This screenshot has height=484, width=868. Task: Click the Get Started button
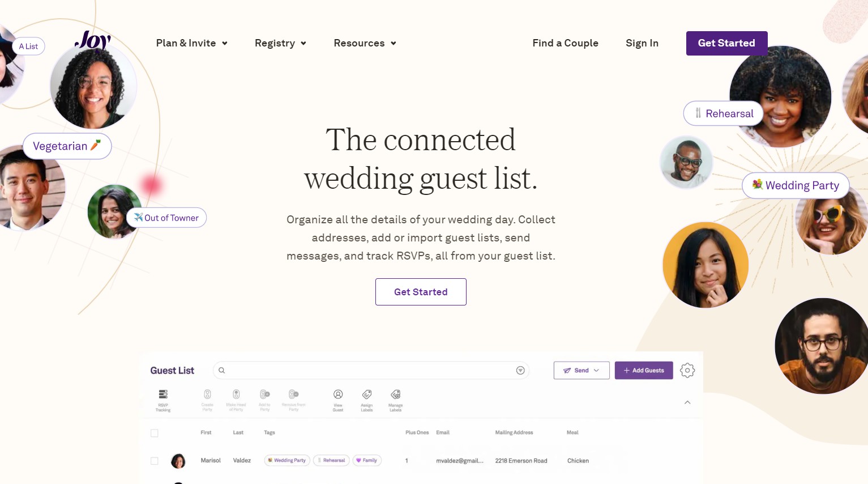coord(726,43)
